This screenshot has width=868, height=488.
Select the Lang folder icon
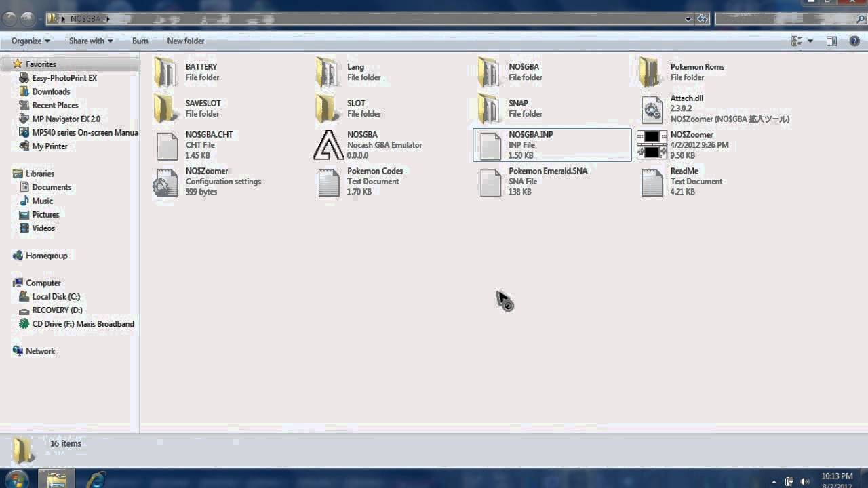pos(327,72)
